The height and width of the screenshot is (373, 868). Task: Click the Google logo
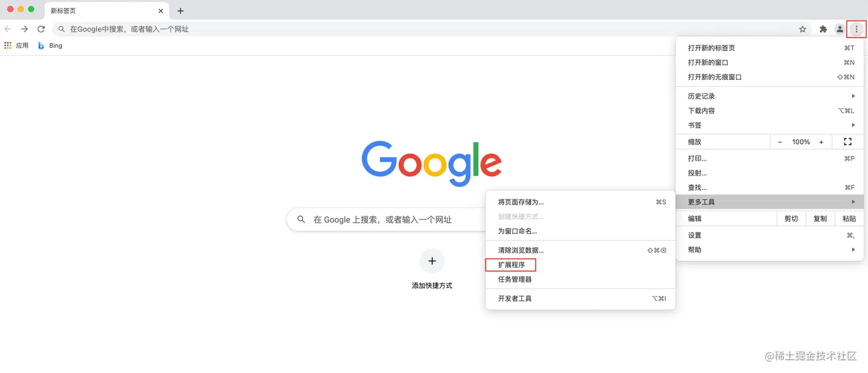point(432,164)
